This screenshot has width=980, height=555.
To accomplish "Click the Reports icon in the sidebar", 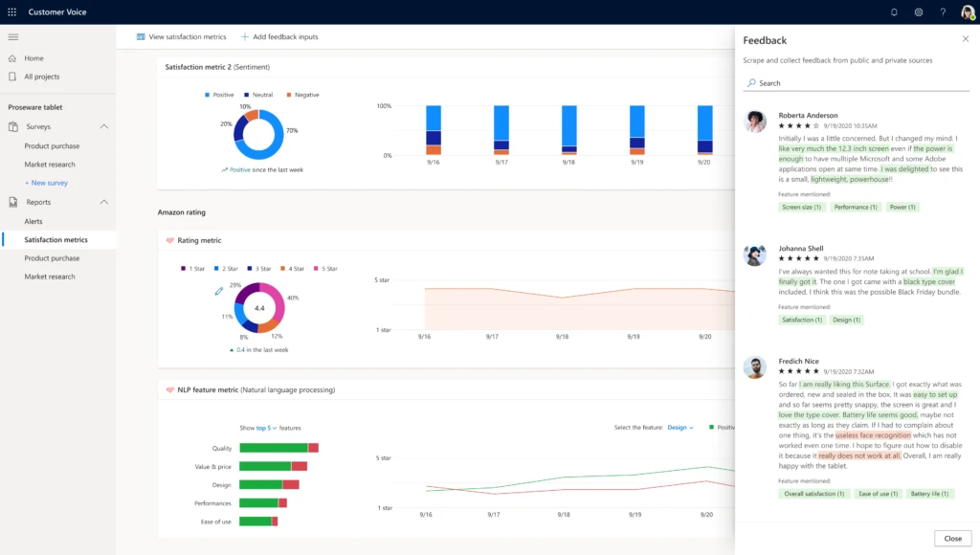I will [13, 202].
